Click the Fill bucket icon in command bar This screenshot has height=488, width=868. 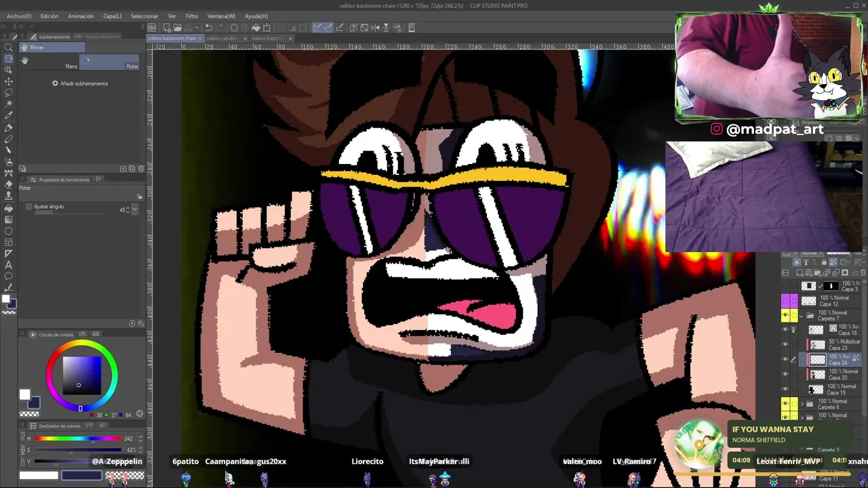pos(256,28)
